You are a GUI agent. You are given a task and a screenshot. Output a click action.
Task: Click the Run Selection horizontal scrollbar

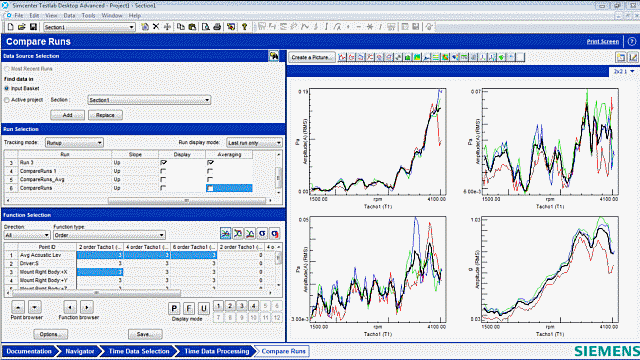click(187, 200)
